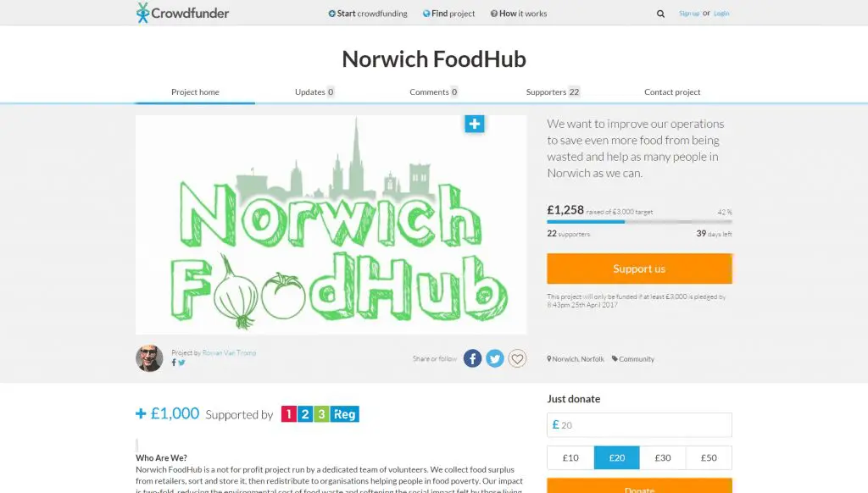Expand project image with plus icon

click(x=475, y=124)
